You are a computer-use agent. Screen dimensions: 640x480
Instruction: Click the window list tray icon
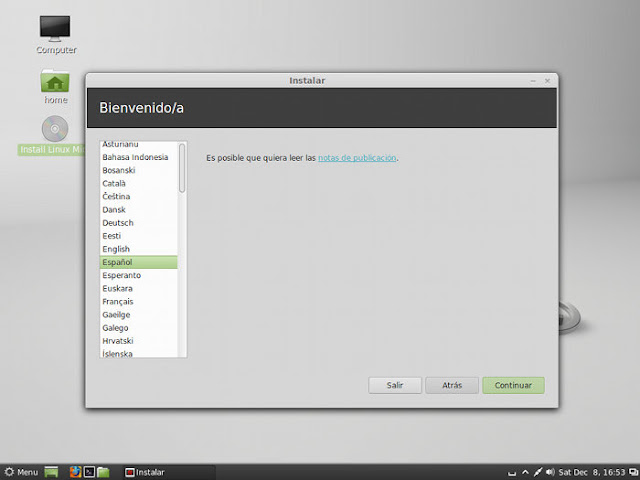click(x=634, y=472)
